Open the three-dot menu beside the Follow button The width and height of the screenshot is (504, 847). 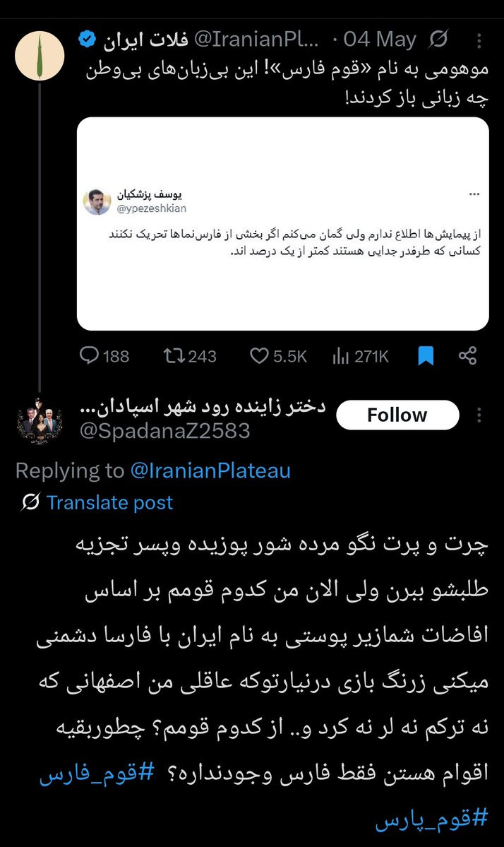coord(479,415)
